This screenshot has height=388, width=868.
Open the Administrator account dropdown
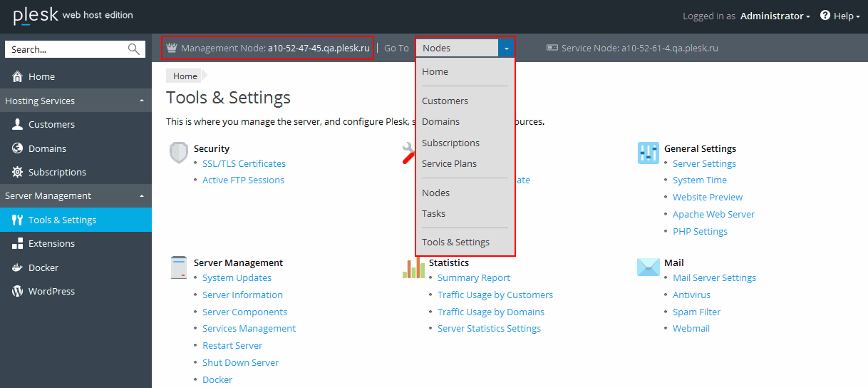(x=775, y=16)
